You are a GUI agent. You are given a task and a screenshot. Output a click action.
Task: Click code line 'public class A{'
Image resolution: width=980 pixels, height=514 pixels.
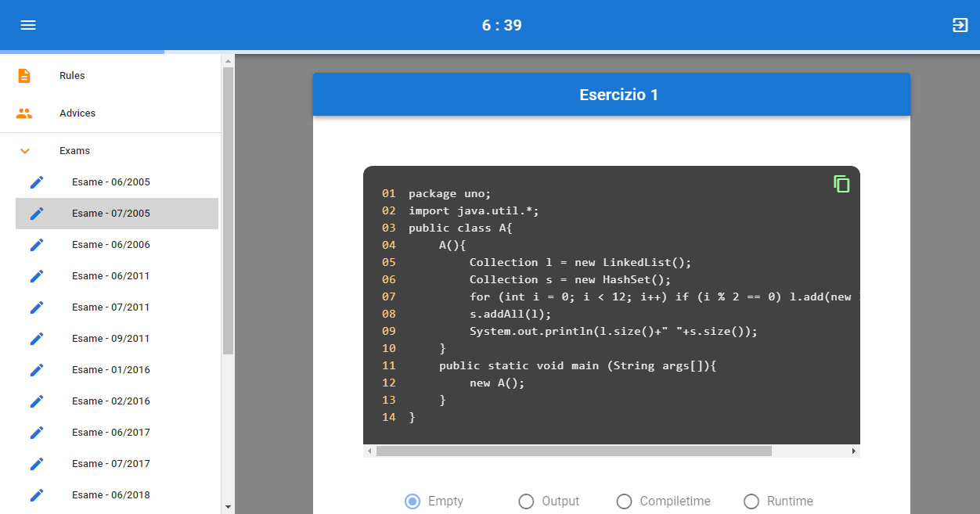tap(460, 228)
